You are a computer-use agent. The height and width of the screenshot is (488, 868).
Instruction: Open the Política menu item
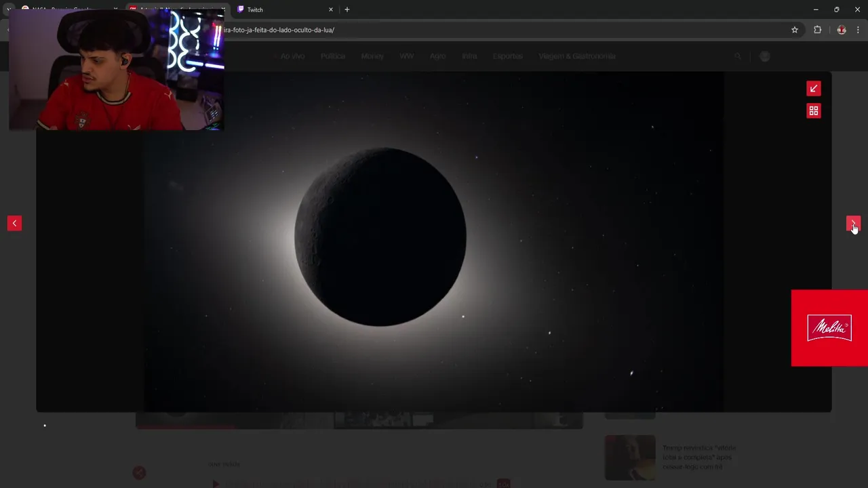pos(333,56)
